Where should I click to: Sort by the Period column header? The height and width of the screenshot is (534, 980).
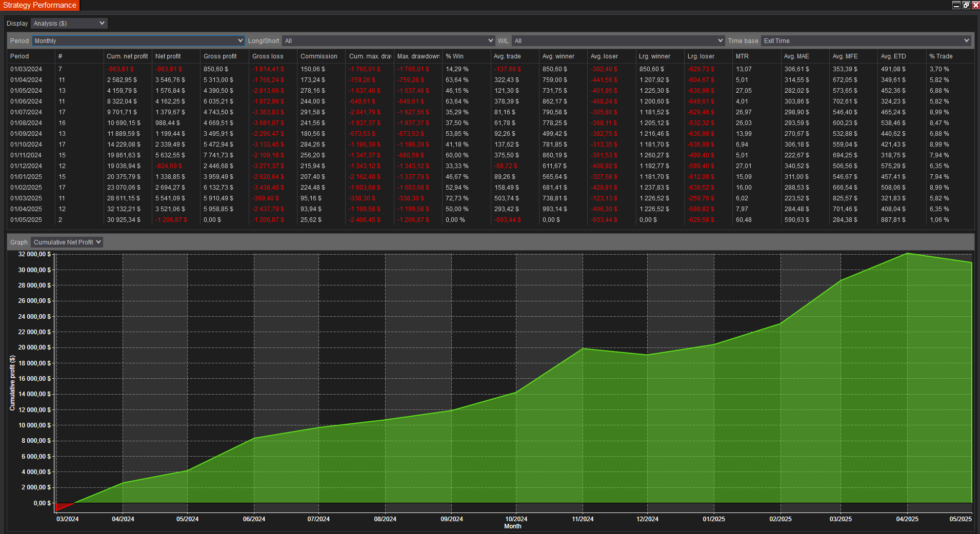point(31,56)
